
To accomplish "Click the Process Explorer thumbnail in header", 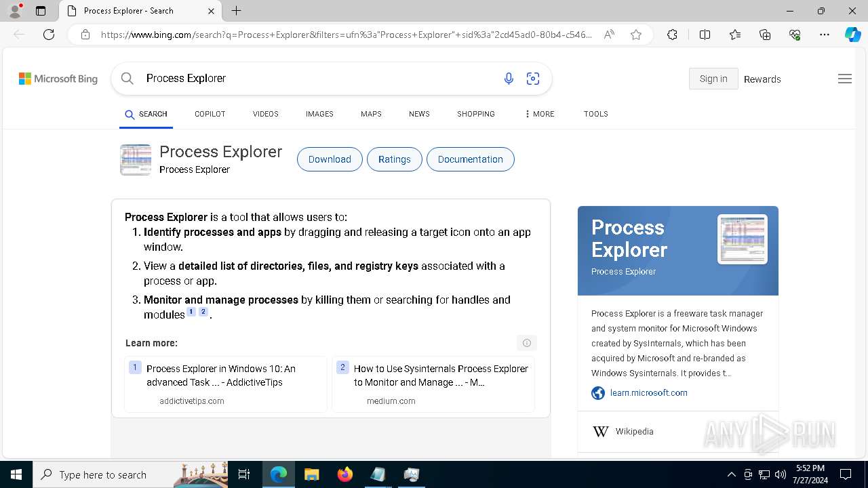I will click(x=136, y=160).
